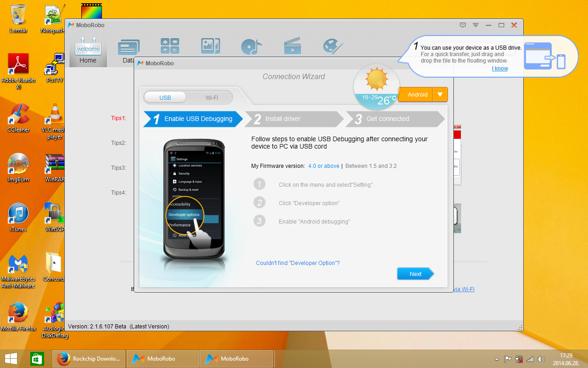Click the Next button

pyautogui.click(x=415, y=274)
